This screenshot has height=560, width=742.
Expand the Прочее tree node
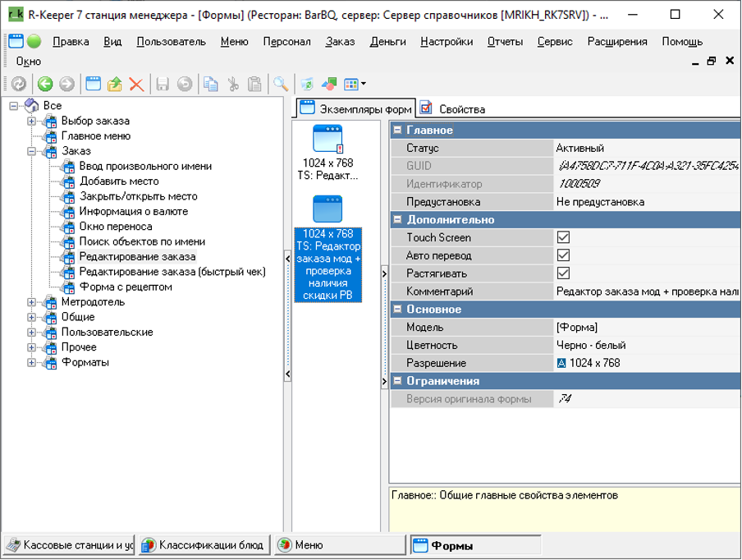coord(31,347)
